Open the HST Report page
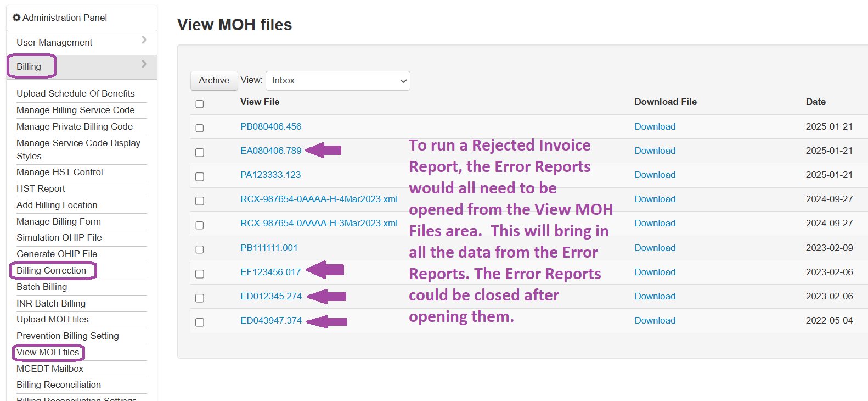This screenshot has height=401, width=868. [41, 188]
